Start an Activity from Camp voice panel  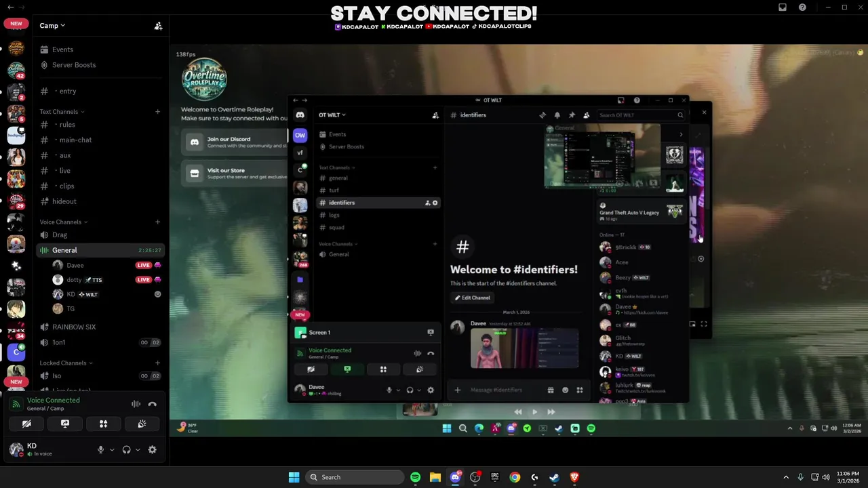[103, 424]
